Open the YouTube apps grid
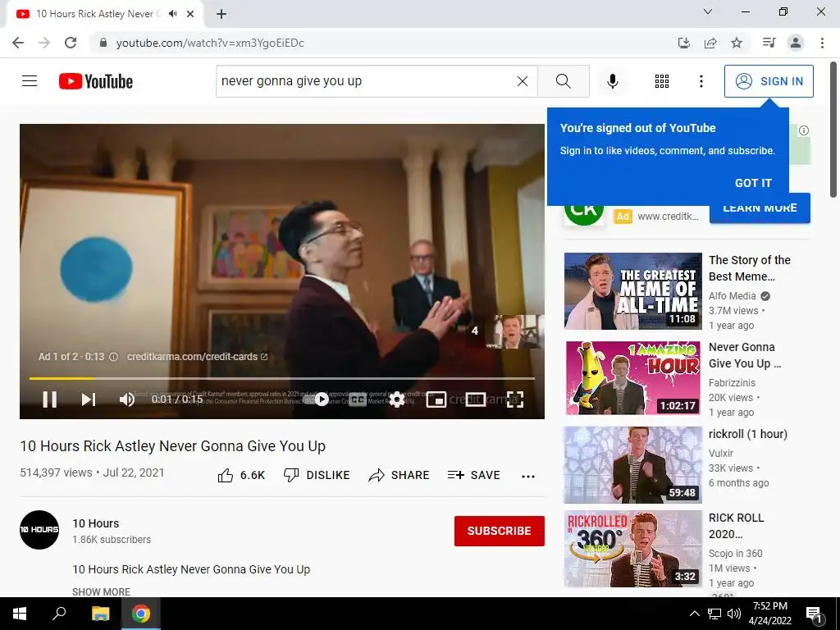Viewport: 840px width, 630px height. [x=662, y=81]
